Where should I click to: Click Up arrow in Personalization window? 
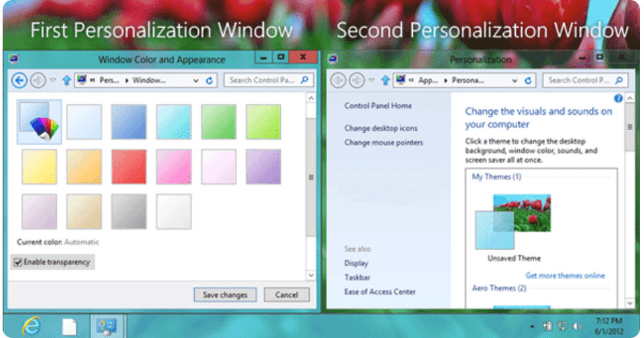coord(385,81)
